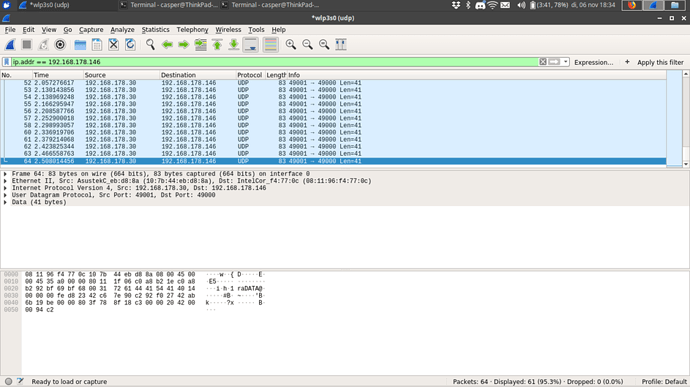Open the Tools menu
Viewport: 690px width, 387px height.
click(x=256, y=29)
